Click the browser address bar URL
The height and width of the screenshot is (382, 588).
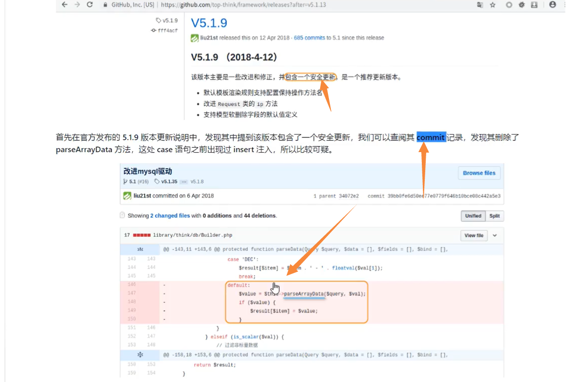243,4
